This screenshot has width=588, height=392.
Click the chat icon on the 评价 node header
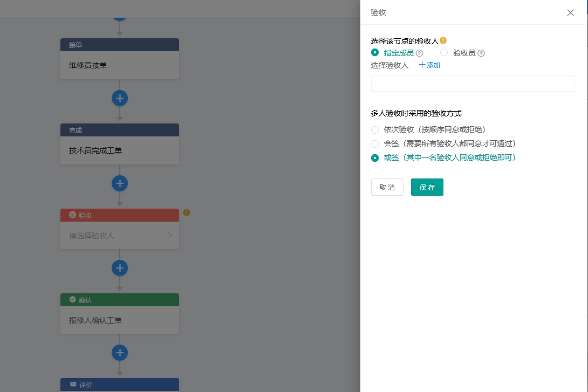click(73, 384)
